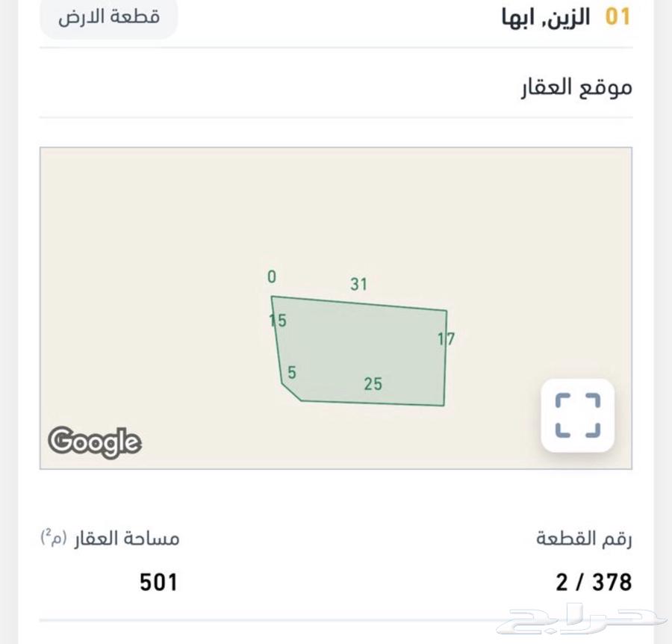Tap the '31' top edge length label
The height and width of the screenshot is (644, 672).
359,285
